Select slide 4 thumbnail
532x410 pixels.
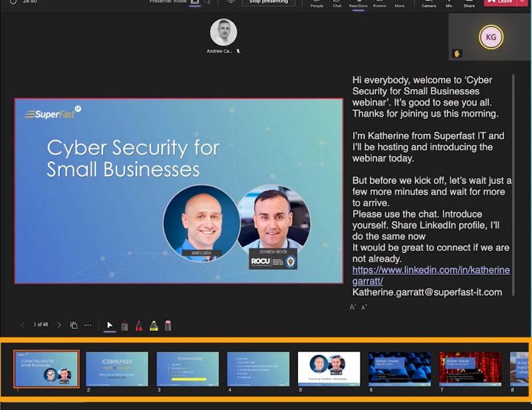[258, 369]
